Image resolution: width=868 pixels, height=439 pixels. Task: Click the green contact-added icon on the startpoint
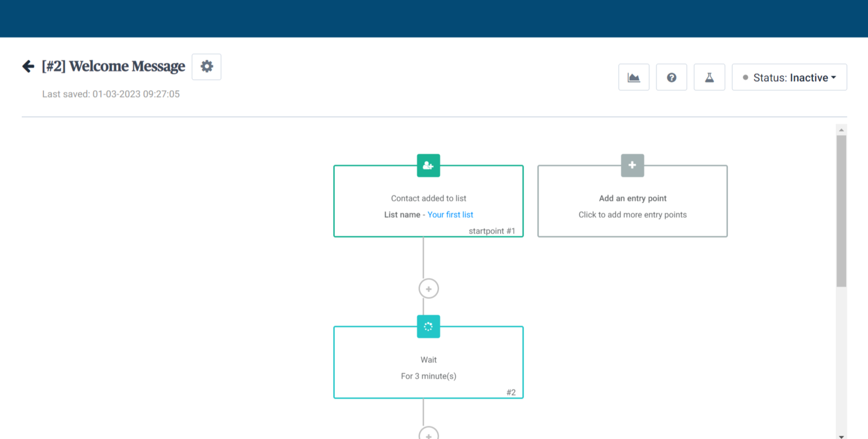428,166
